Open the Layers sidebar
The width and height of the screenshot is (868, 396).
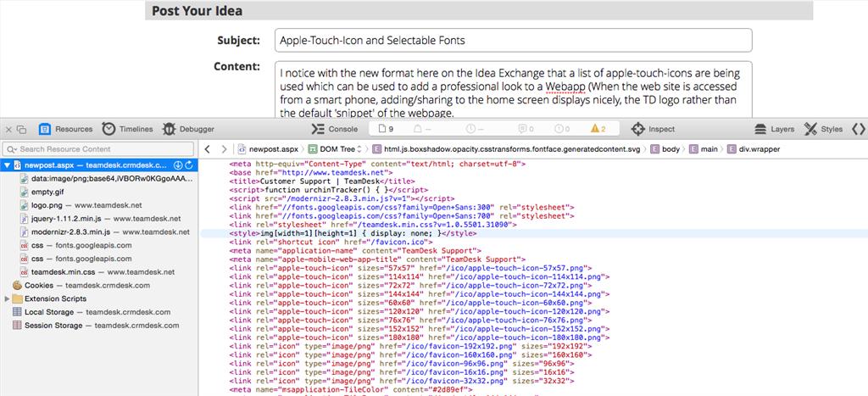[x=774, y=129]
